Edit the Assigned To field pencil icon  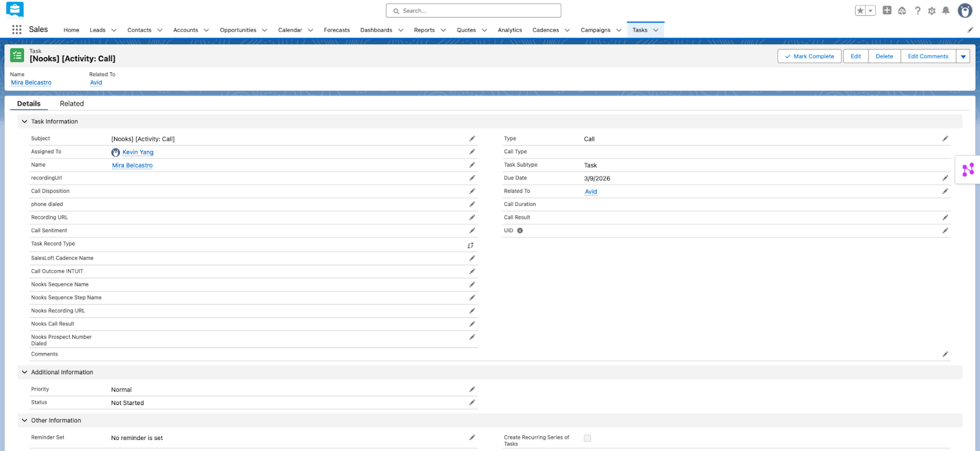click(x=472, y=152)
